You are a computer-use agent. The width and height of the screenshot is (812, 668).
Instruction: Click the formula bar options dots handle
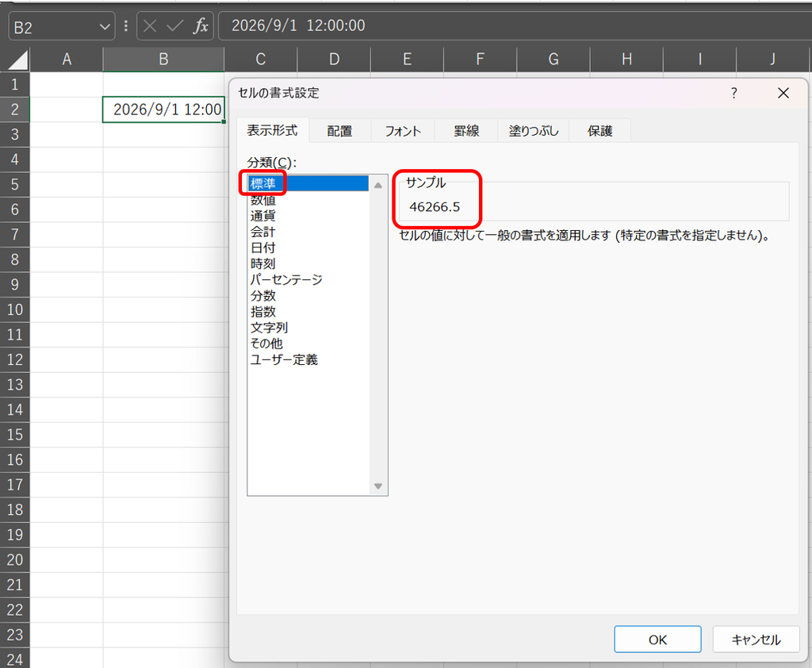point(126,26)
